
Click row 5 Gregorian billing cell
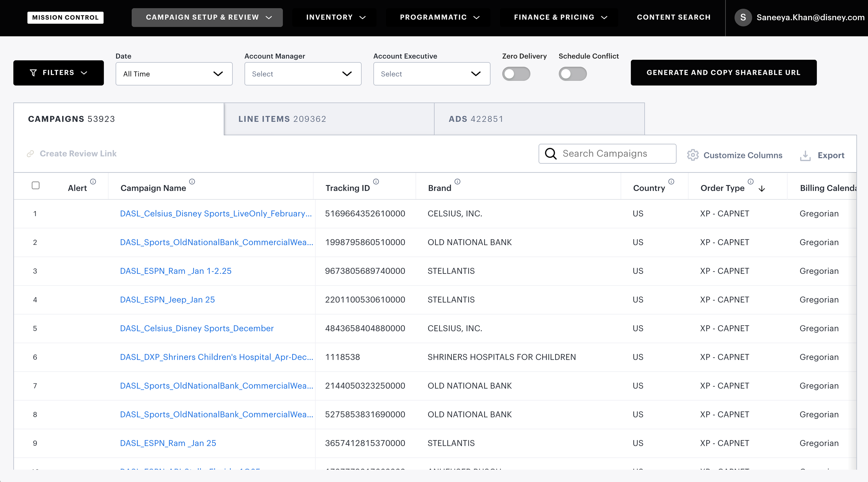click(819, 328)
